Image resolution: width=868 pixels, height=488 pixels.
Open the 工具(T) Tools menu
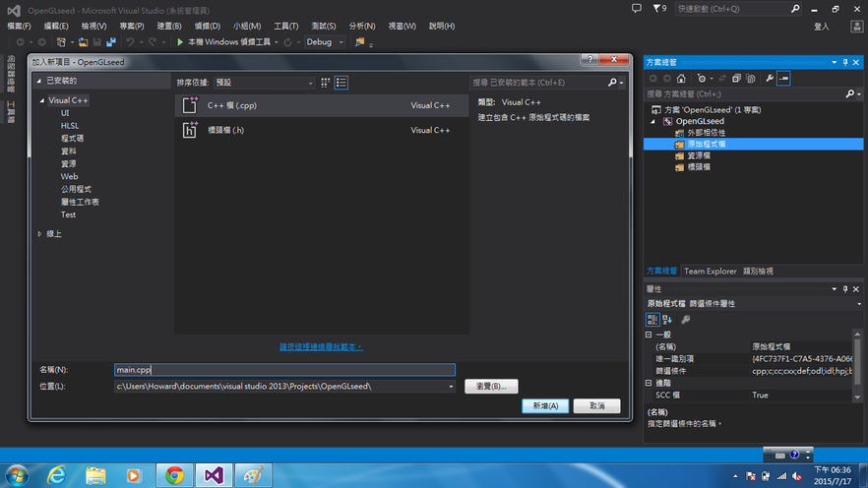pos(285,26)
